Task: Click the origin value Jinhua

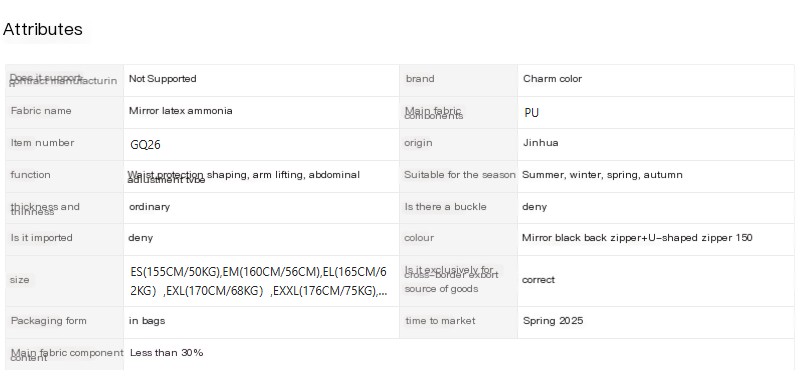Action: [540, 143]
